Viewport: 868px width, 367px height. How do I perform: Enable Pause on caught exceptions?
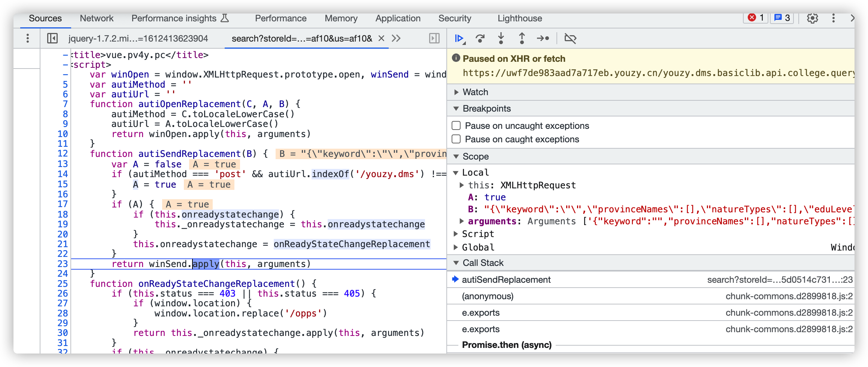456,139
